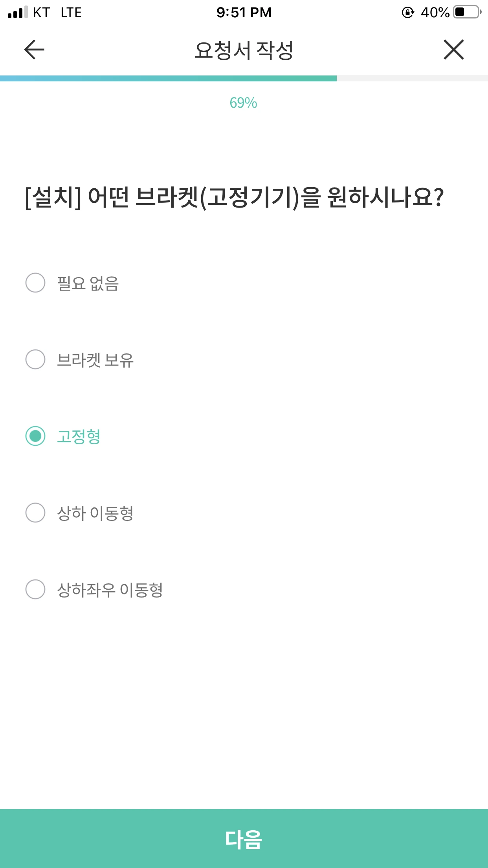
Task: Close the request form with X
Action: (x=454, y=50)
